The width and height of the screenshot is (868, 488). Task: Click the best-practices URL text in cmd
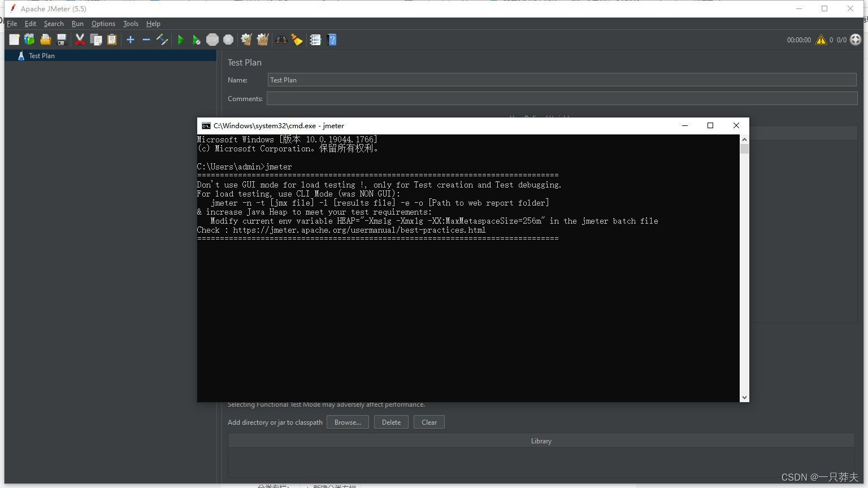tap(359, 230)
